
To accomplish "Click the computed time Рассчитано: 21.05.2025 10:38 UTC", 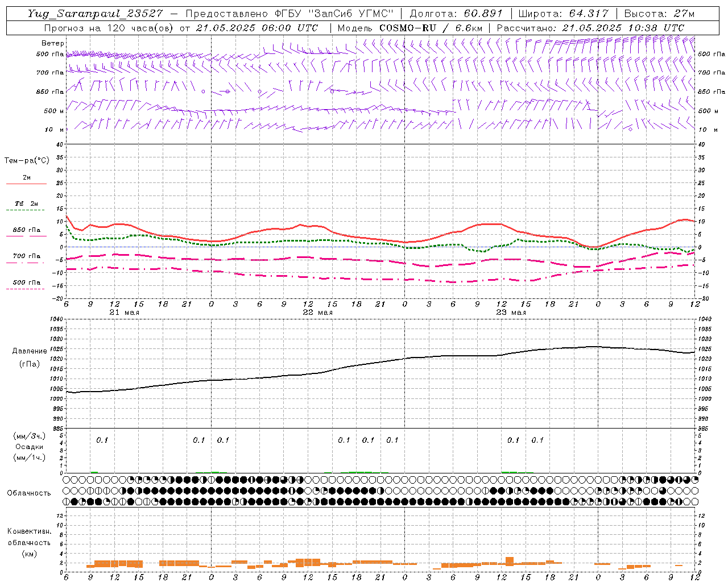I will coord(590,28).
